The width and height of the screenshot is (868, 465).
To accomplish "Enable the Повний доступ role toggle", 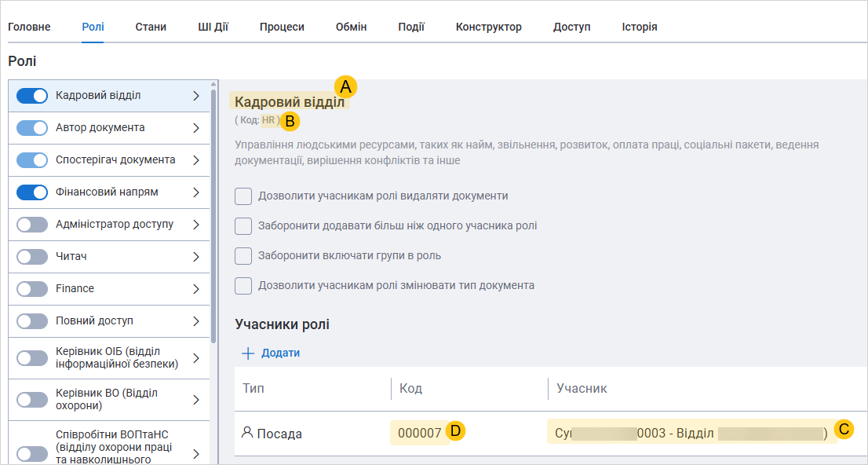I will pos(32,321).
